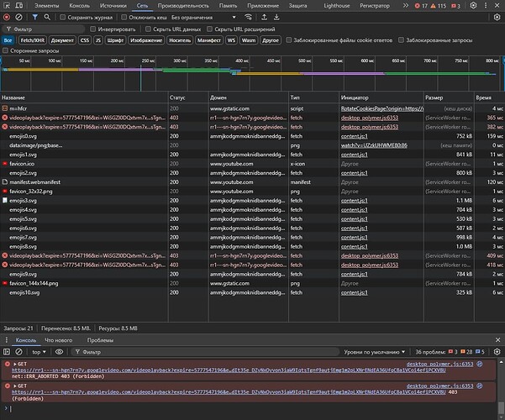Create live expression eye icon
Screen dimensions: 505x420
pos(59,352)
